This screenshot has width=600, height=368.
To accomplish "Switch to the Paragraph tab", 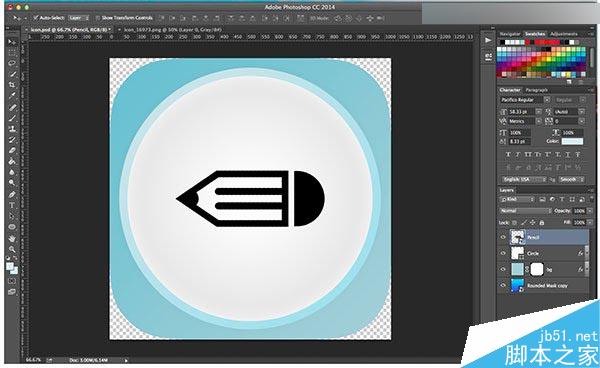I will (x=536, y=90).
